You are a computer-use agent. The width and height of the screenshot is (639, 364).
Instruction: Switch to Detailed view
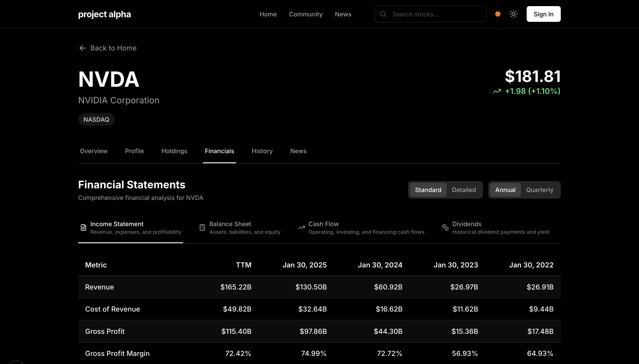tap(464, 190)
